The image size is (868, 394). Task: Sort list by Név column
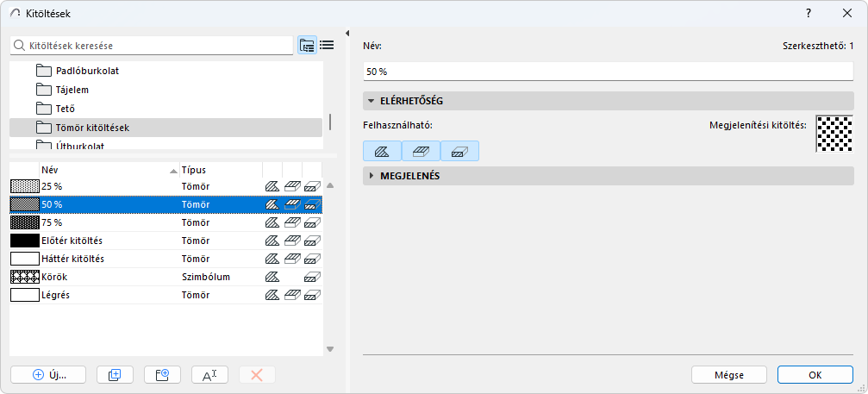click(x=109, y=170)
